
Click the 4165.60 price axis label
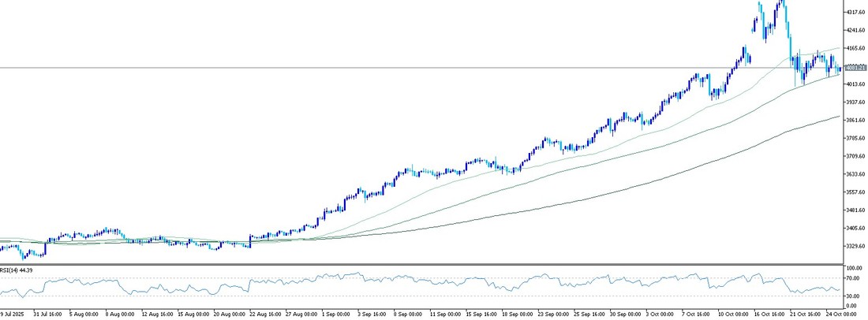click(855, 48)
